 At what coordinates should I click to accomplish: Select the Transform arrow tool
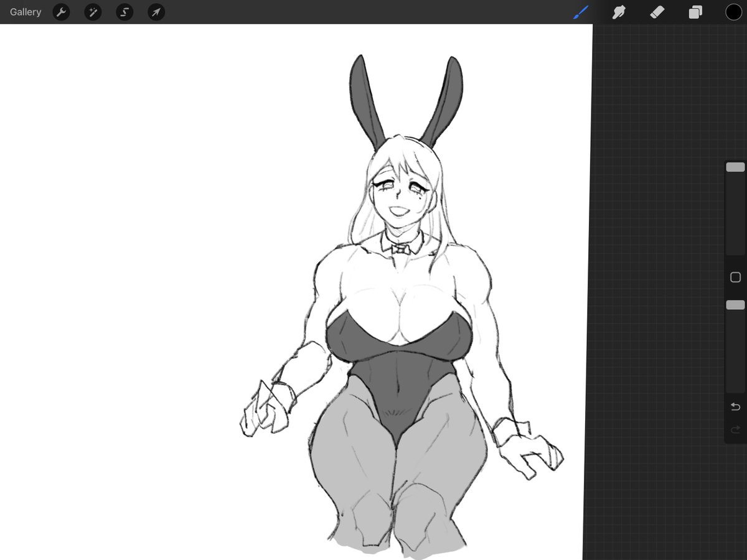pos(156,12)
